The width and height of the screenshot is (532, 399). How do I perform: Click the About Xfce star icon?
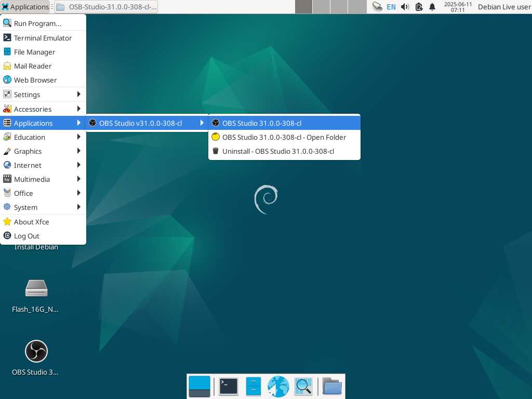point(7,221)
